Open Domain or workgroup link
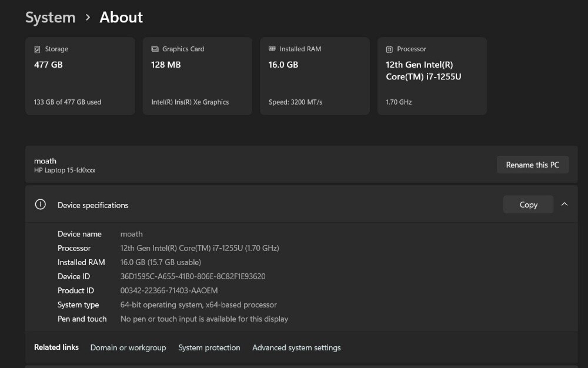Viewport: 588px width, 368px height. coord(128,348)
